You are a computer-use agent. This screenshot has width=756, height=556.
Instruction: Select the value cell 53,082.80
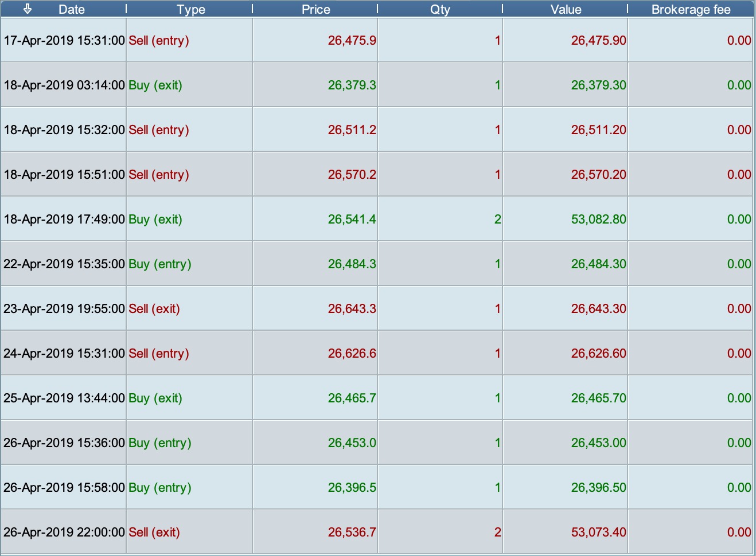[x=598, y=220]
